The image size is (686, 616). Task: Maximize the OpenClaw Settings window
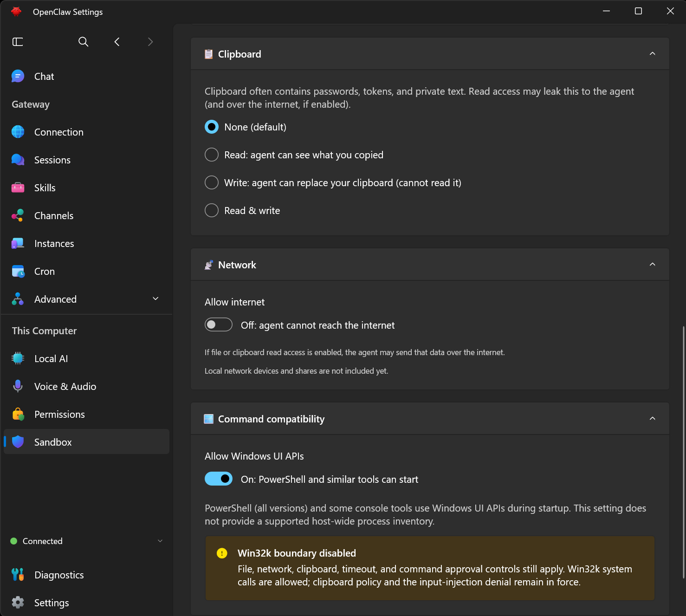pyautogui.click(x=638, y=11)
